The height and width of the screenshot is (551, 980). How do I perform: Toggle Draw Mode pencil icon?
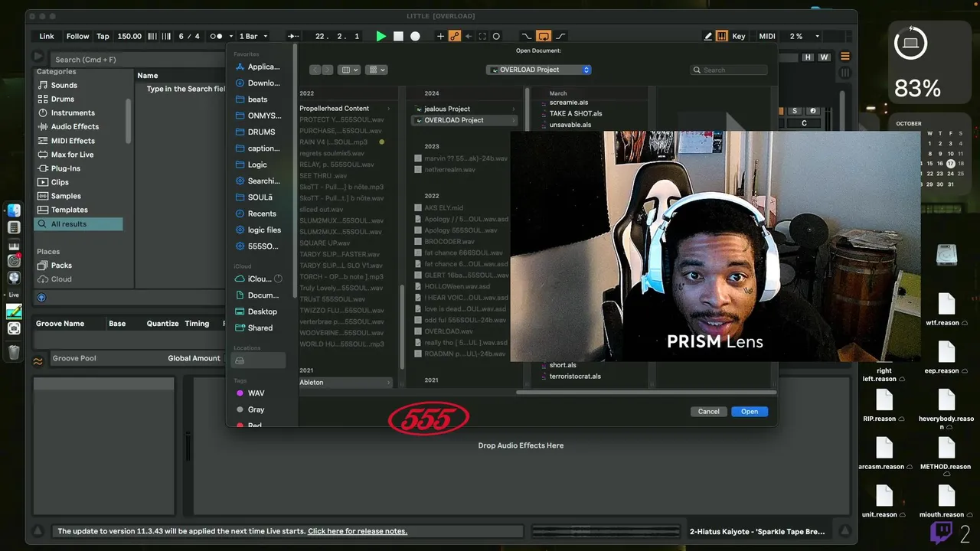point(708,36)
